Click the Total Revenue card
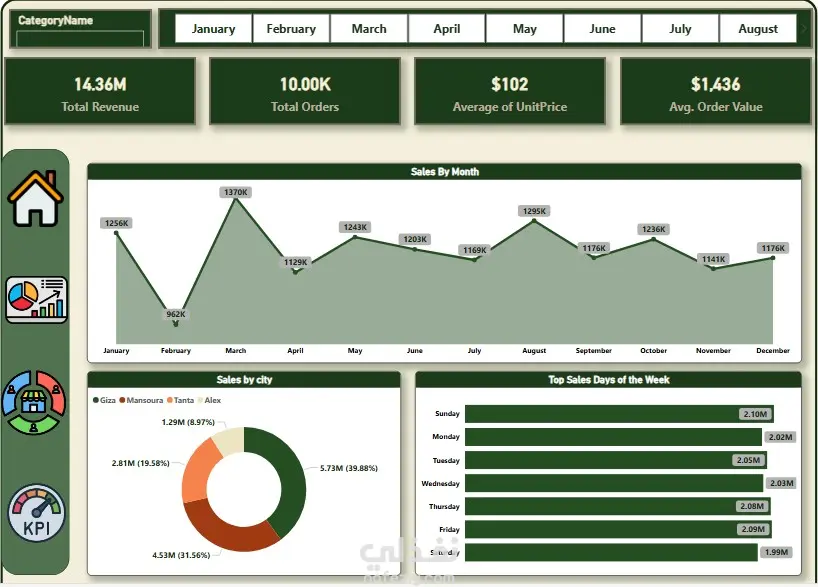The image size is (818, 587). (100, 91)
